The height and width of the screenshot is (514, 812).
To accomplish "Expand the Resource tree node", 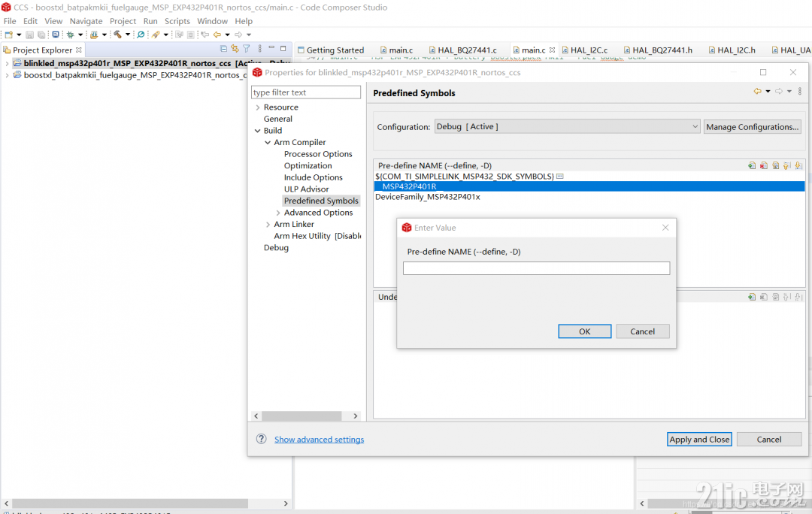I will pyautogui.click(x=258, y=107).
